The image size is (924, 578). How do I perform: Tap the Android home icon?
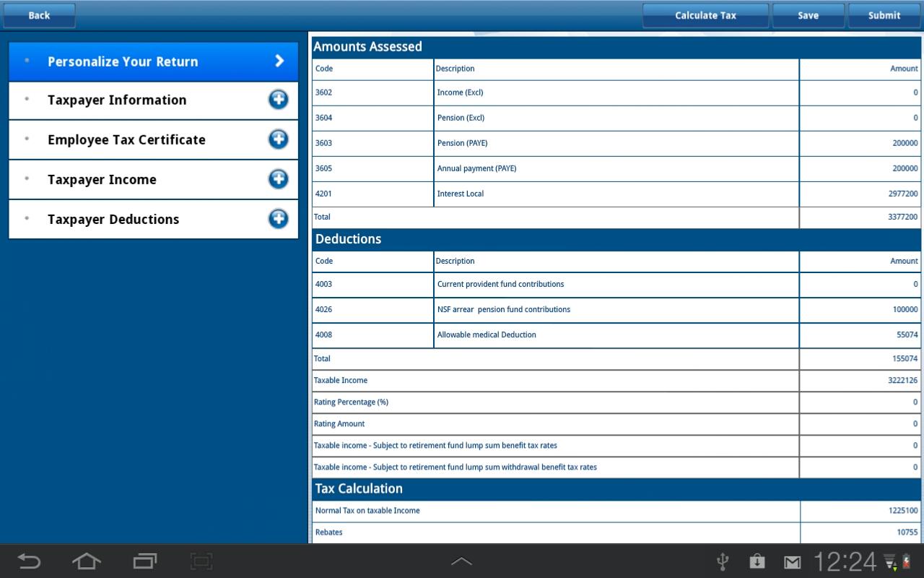pos(86,561)
